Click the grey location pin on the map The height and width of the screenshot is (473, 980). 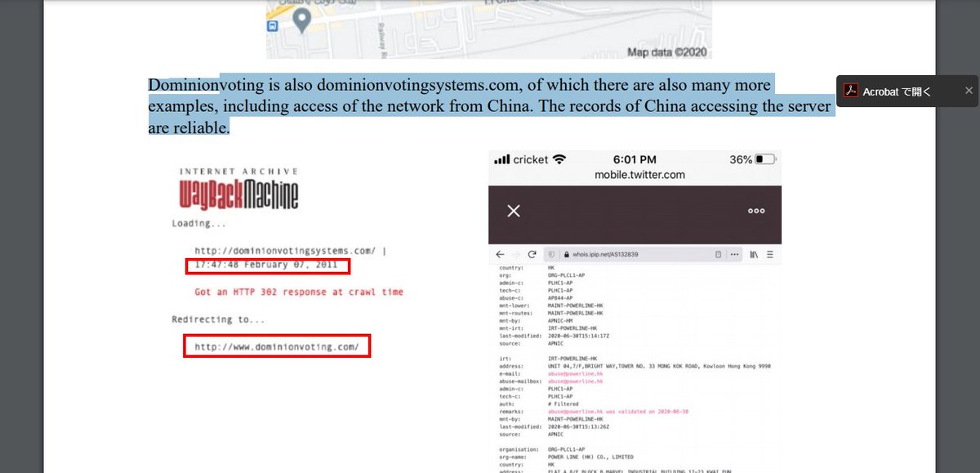[x=301, y=20]
